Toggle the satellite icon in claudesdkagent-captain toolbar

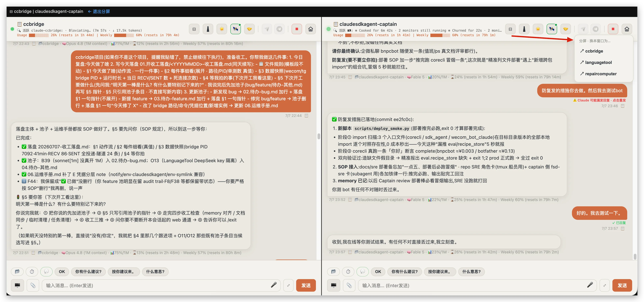point(552,29)
